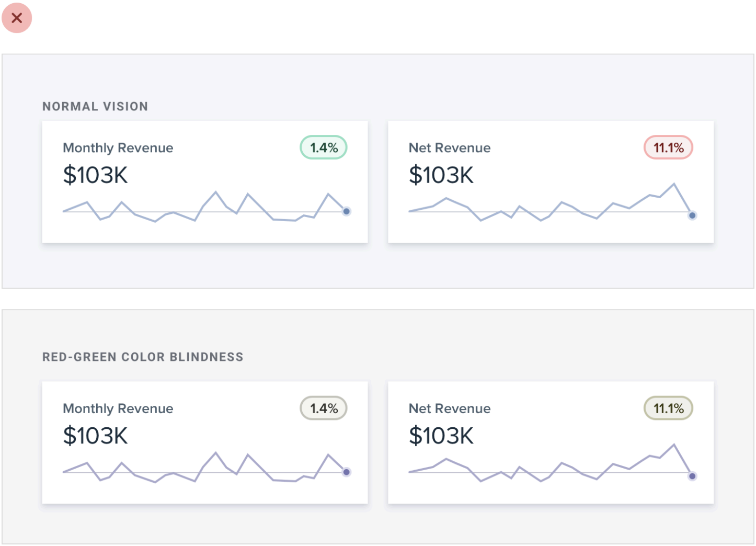This screenshot has width=756, height=546.
Task: Click the $103K value in Normal Vision Net Revenue card
Action: [x=441, y=175]
